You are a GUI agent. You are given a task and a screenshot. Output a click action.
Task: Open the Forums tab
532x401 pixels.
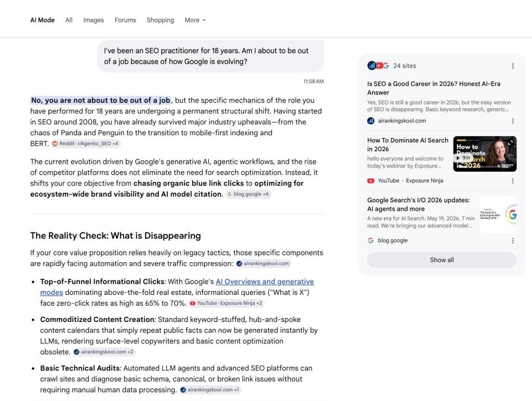pyautogui.click(x=125, y=20)
